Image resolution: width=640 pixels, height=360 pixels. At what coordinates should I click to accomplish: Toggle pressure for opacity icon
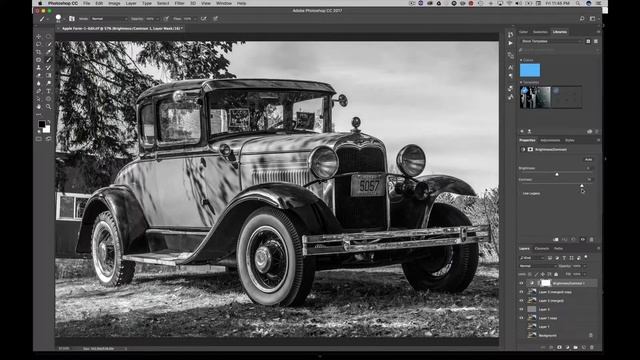coord(166,19)
